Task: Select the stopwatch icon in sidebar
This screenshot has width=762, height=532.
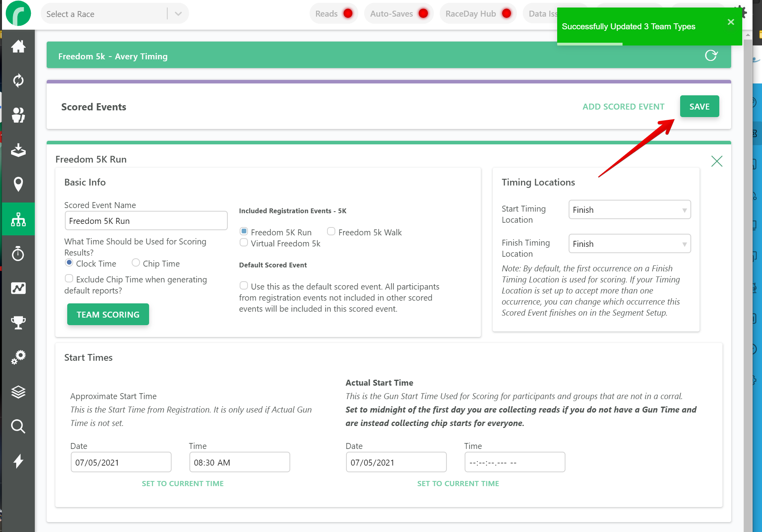Action: (x=18, y=254)
